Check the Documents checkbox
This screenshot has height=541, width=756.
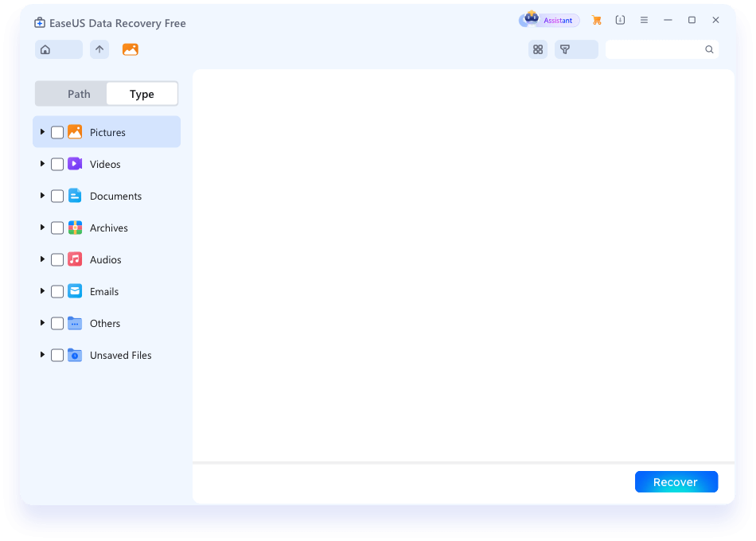click(x=57, y=196)
